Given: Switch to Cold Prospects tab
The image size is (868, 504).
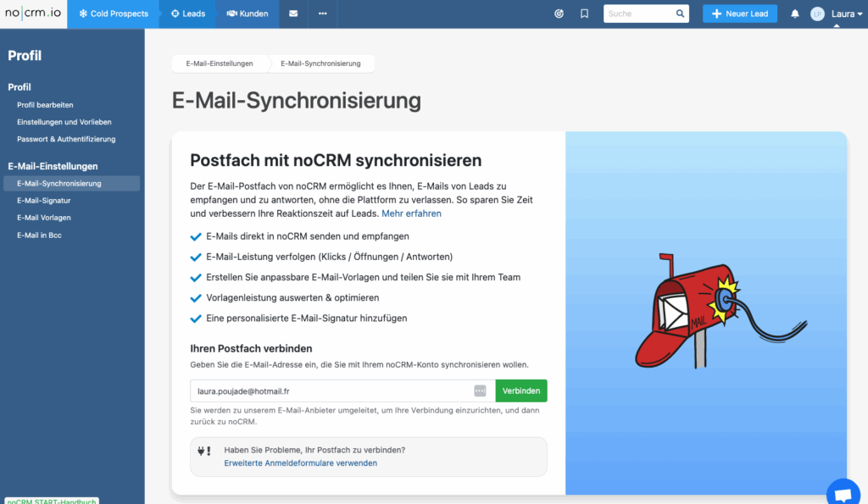Looking at the screenshot, I should click(x=114, y=14).
